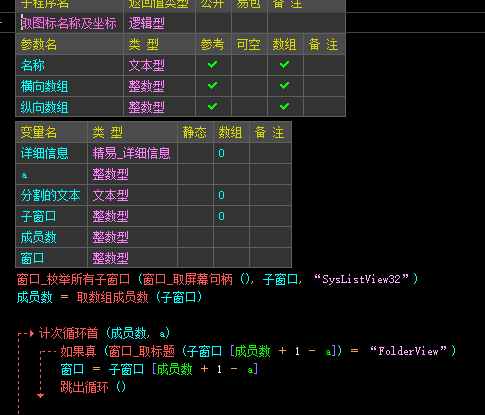
Task: Click 文本型 type of 分割的文本 variable
Action: pyautogui.click(x=110, y=195)
